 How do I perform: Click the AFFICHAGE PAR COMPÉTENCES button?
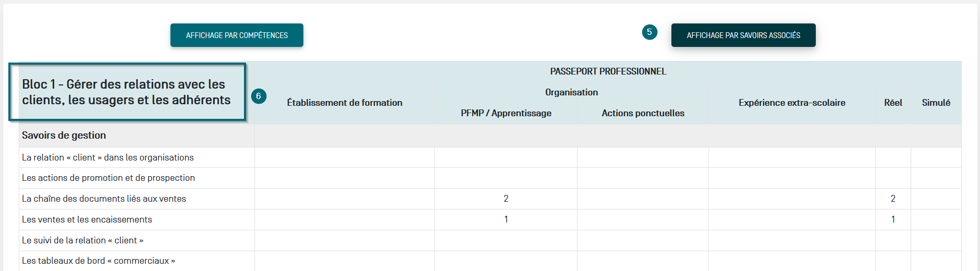click(x=237, y=35)
